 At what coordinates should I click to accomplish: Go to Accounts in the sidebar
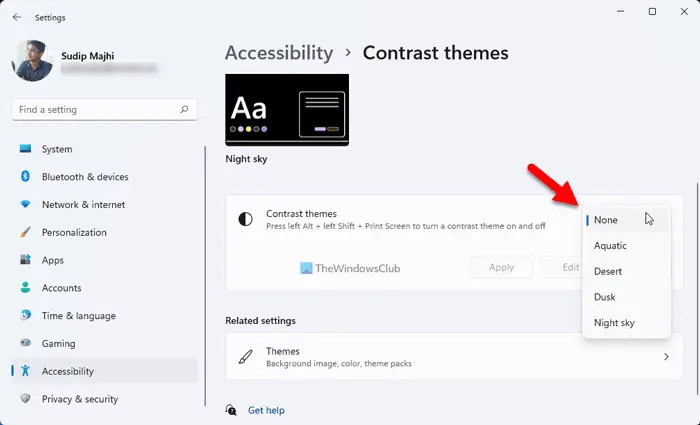pyautogui.click(x=62, y=288)
